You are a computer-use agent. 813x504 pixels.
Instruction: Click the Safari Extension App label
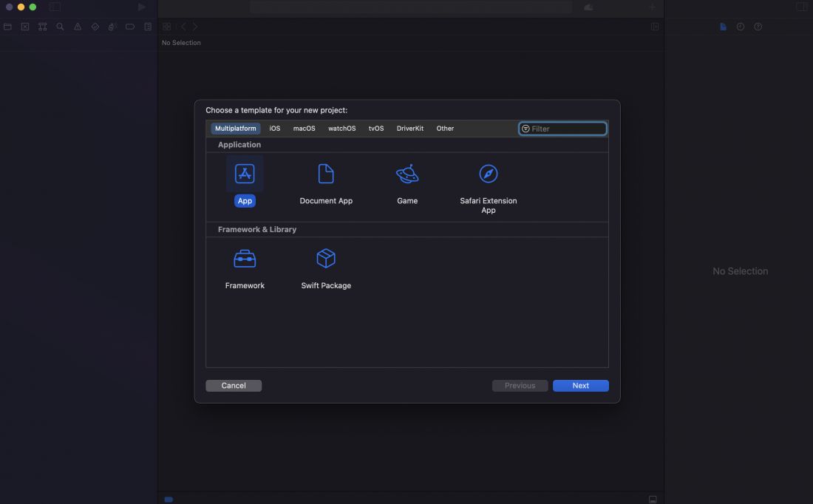488,205
